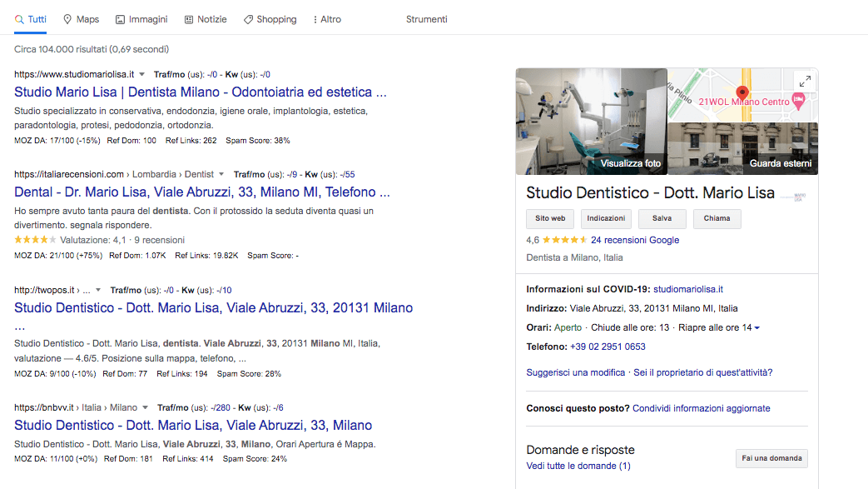Click the keyword value '-/10' in the twopos.it row
The width and height of the screenshot is (868, 489).
224,290
